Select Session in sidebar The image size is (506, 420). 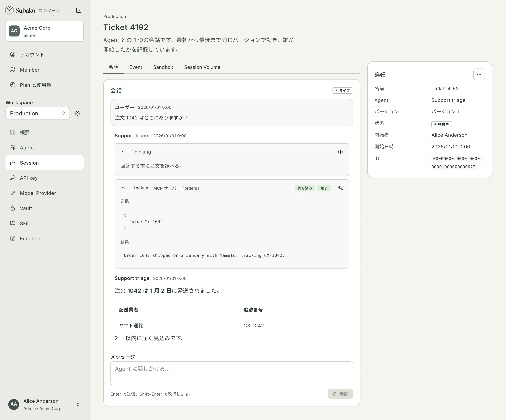point(45,163)
